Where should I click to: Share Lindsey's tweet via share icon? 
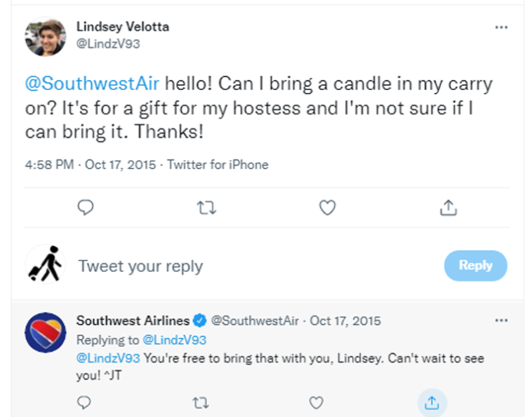point(448,208)
